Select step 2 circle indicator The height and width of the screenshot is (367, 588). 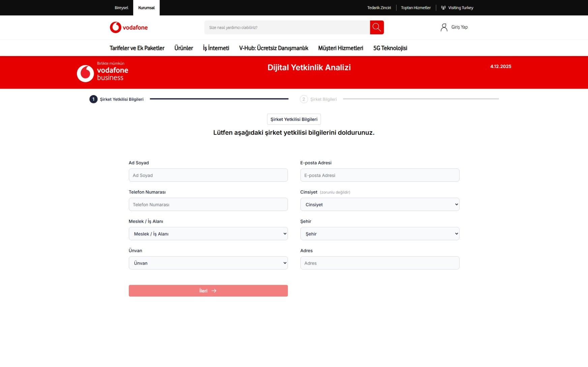point(303,99)
